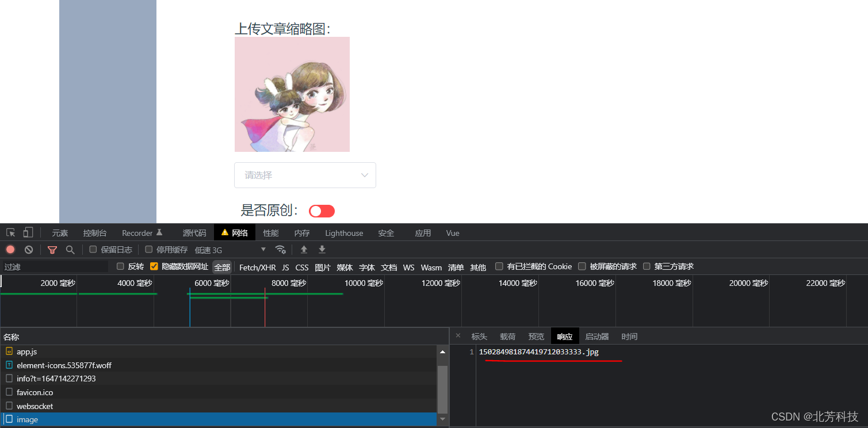Check the 反转 invert filter checkbox

(120, 266)
